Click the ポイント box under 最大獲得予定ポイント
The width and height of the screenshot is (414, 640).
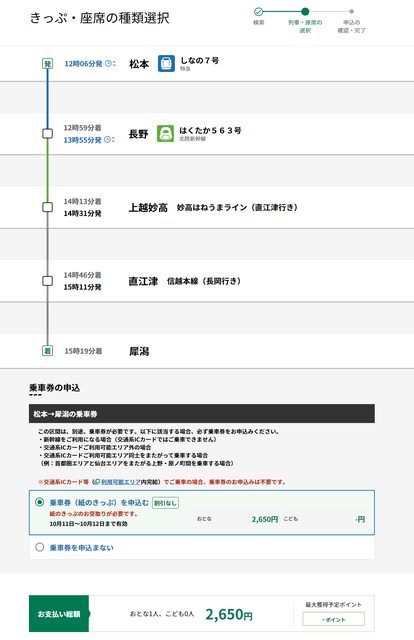point(333,619)
